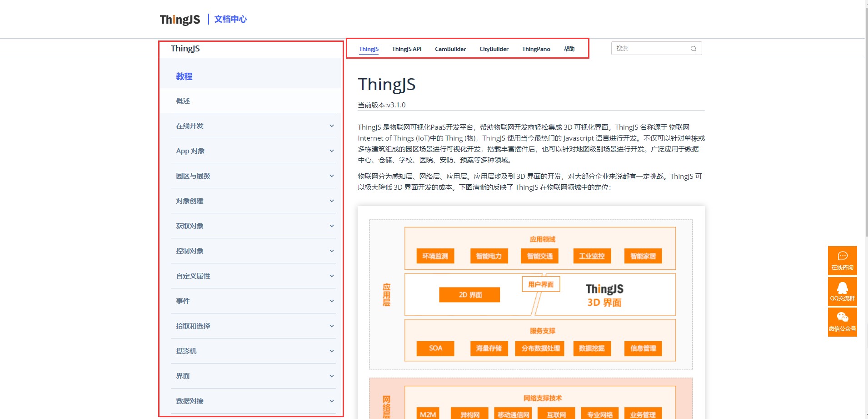Click the 教程 sidebar heading
The image size is (868, 419).
(x=184, y=76)
